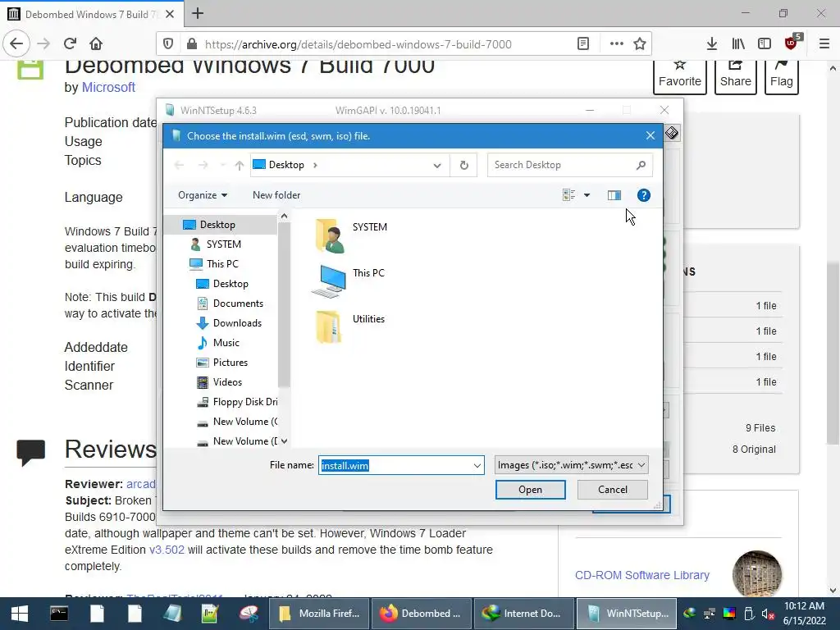Click the Firefox URL address bar
840x630 pixels.
click(386, 44)
